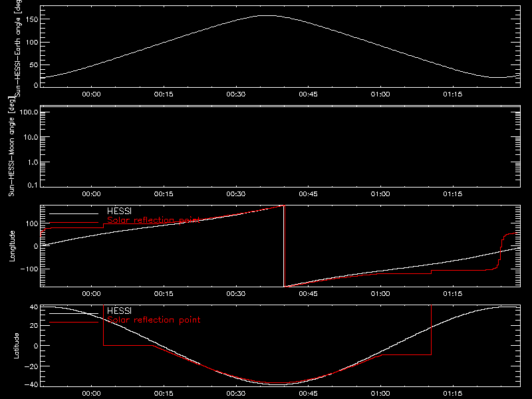
Task: Click '00:30' time label under Earth angle plot
Action: [x=236, y=94]
